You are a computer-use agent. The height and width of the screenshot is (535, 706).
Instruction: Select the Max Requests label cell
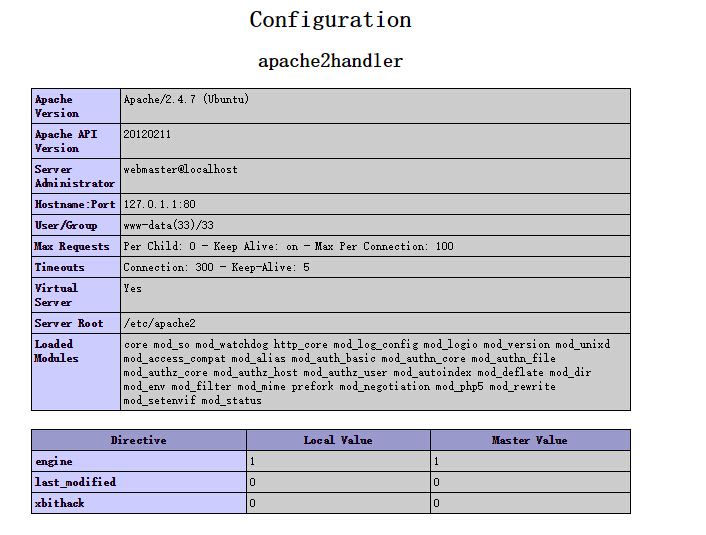75,246
